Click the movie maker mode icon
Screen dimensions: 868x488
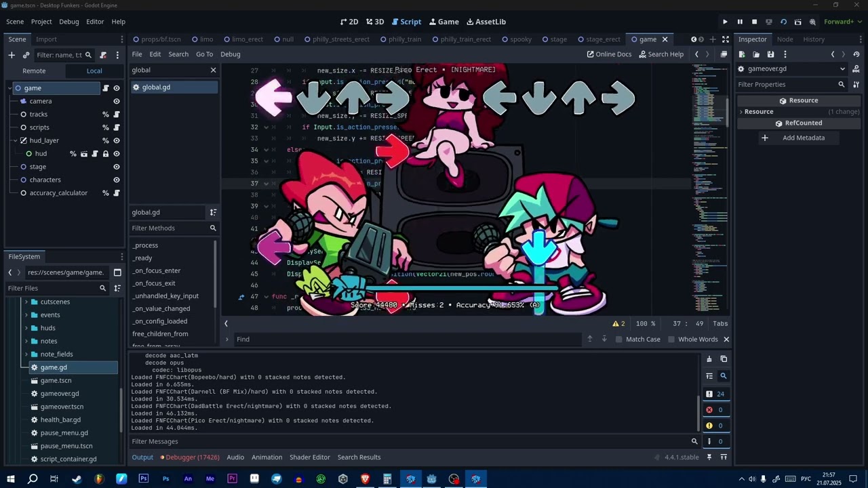click(812, 22)
